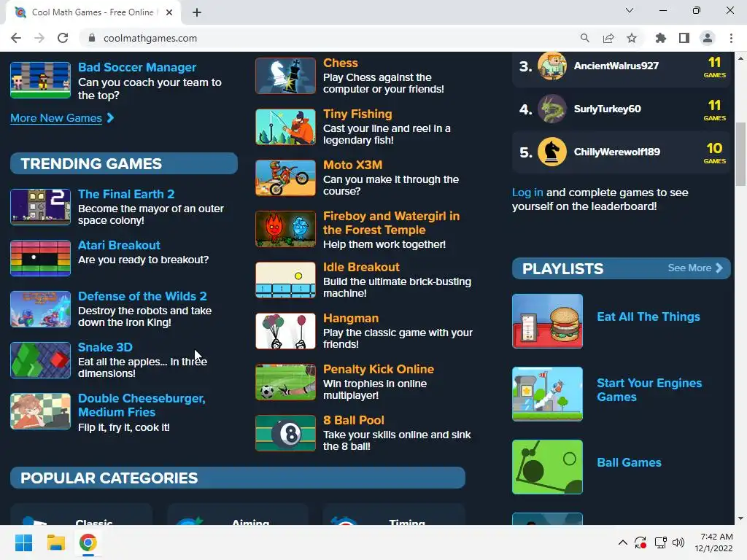Close the Cool Math Games tab
The image size is (747, 560).
(x=169, y=12)
